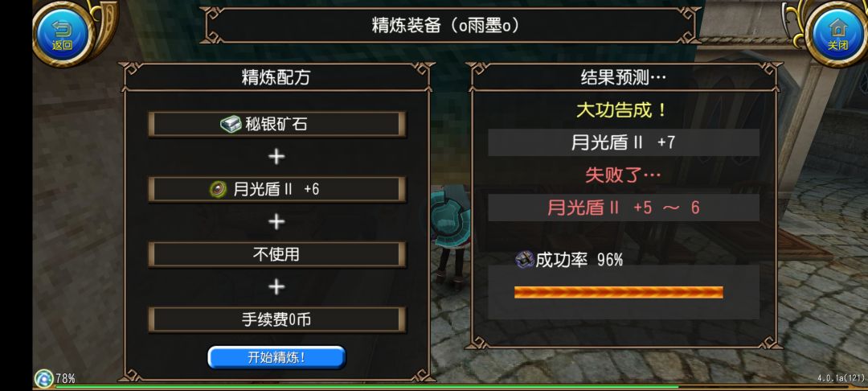This screenshot has height=391, width=868.
Task: Select the 秘银矿石 material slot
Action: point(276,124)
